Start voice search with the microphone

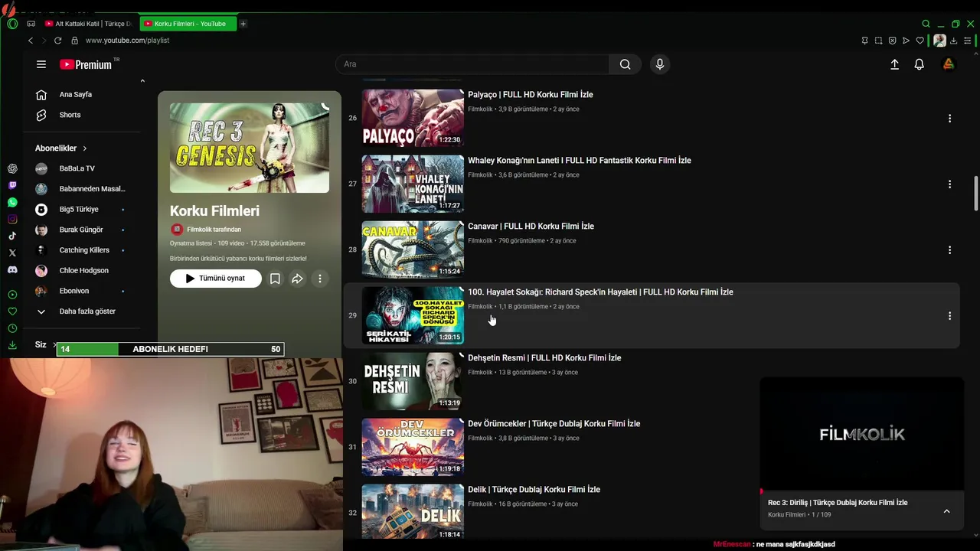(659, 64)
